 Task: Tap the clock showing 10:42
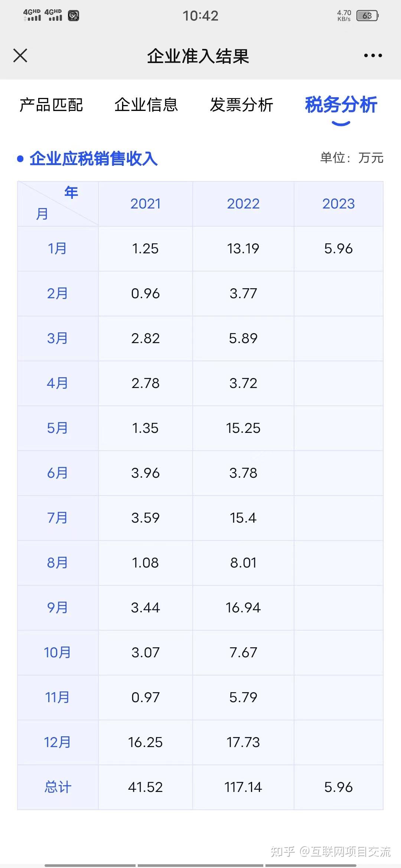click(200, 16)
